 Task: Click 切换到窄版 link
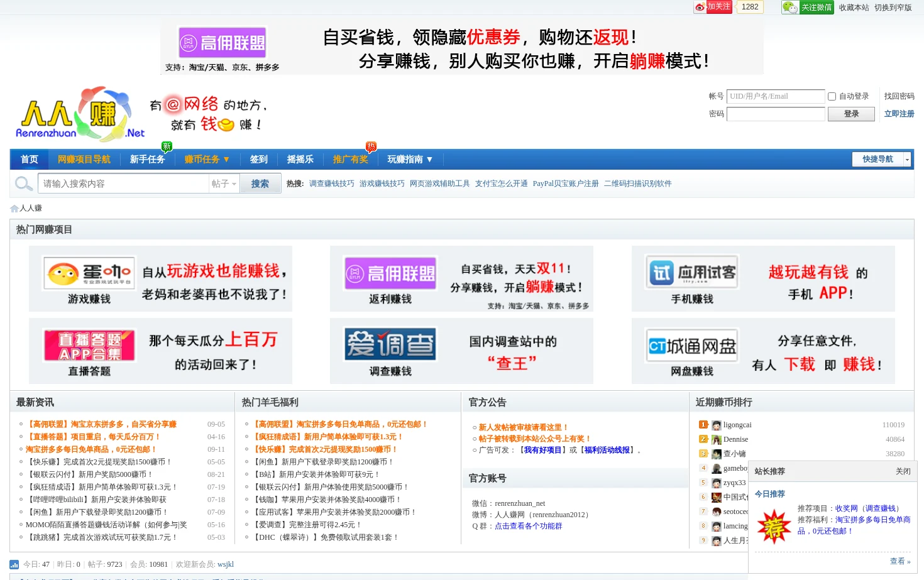pyautogui.click(x=893, y=8)
